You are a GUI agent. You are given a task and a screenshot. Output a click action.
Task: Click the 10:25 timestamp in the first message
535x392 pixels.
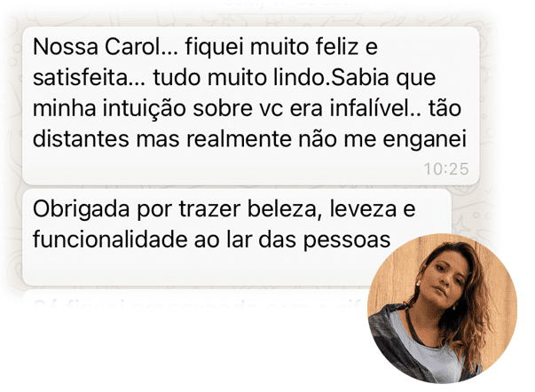(x=446, y=169)
